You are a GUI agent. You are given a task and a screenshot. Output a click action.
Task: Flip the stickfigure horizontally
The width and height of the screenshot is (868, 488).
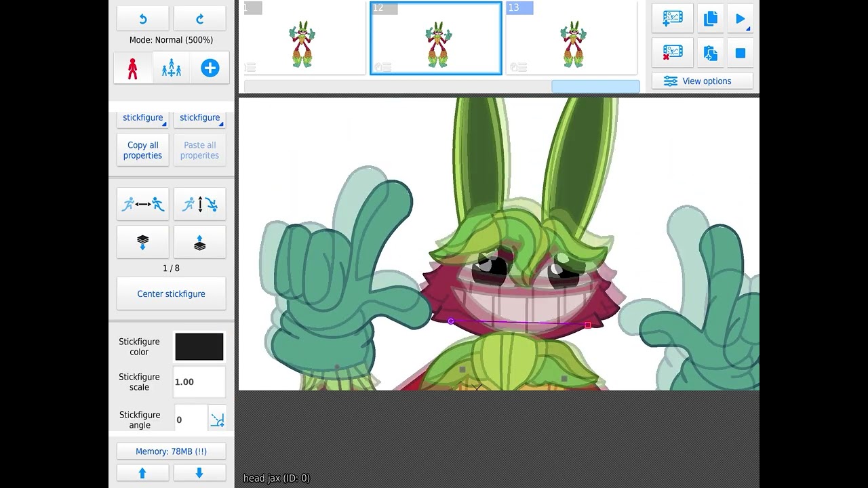142,204
